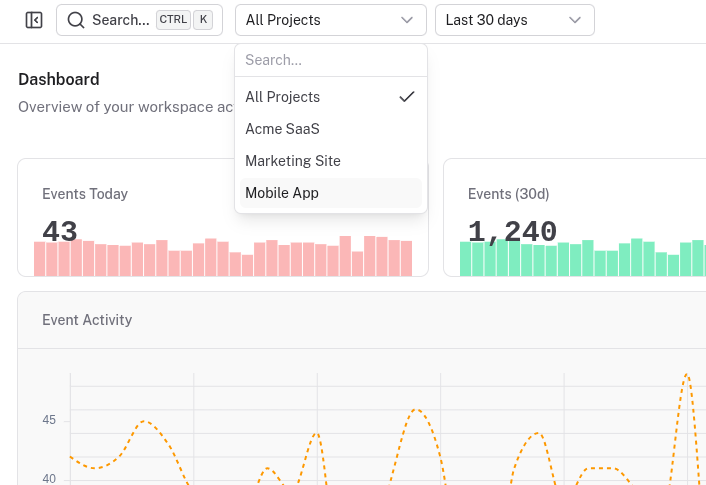This screenshot has width=706, height=485.
Task: Click the K key shortcut badge
Action: 203,20
